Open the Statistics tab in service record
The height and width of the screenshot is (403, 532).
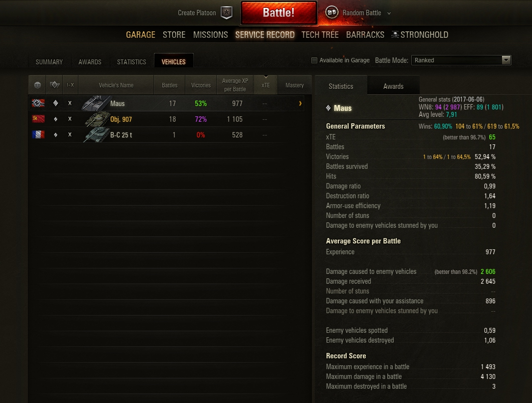tap(131, 62)
